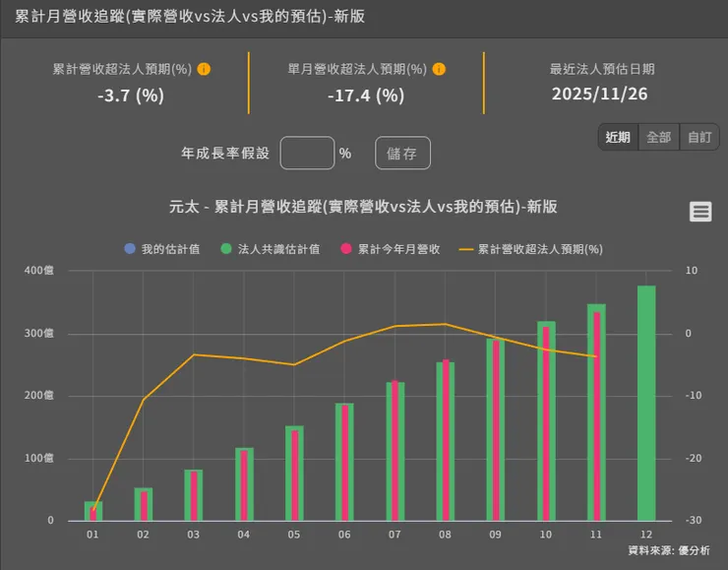Click the 資料來源: 優分析 credit
The width and height of the screenshot is (728, 570).
(x=669, y=550)
